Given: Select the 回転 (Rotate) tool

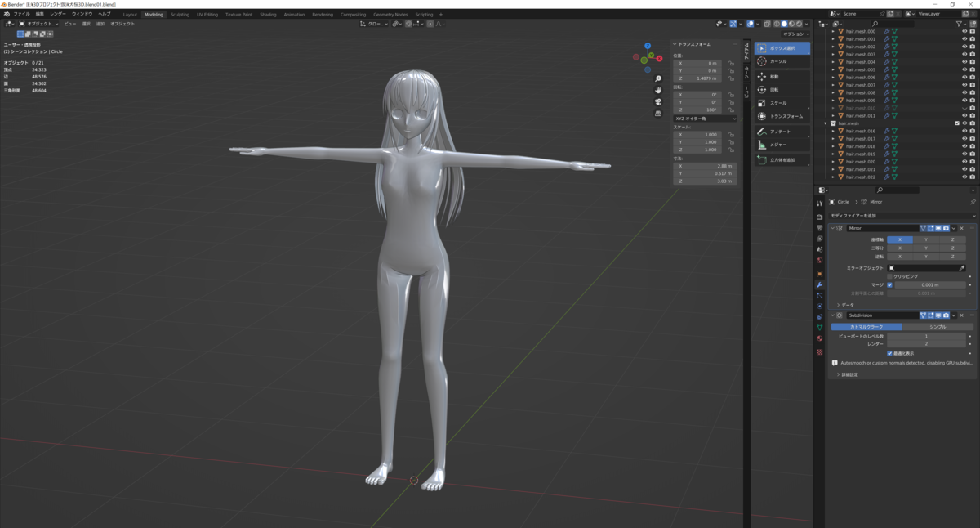Looking at the screenshot, I should click(782, 89).
